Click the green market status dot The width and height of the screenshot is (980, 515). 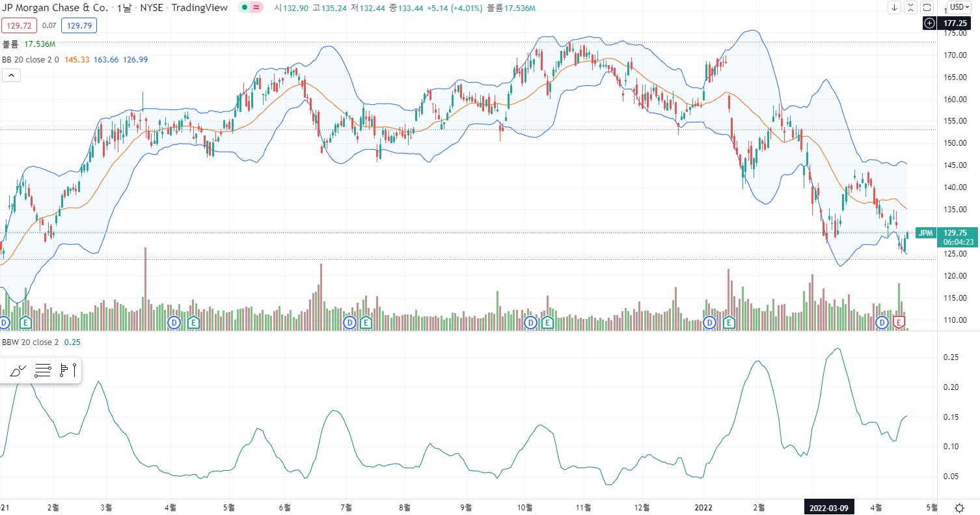244,8
